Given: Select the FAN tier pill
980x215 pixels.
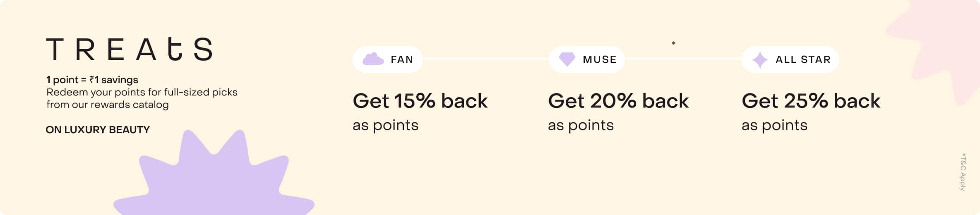Looking at the screenshot, I should (x=387, y=59).
